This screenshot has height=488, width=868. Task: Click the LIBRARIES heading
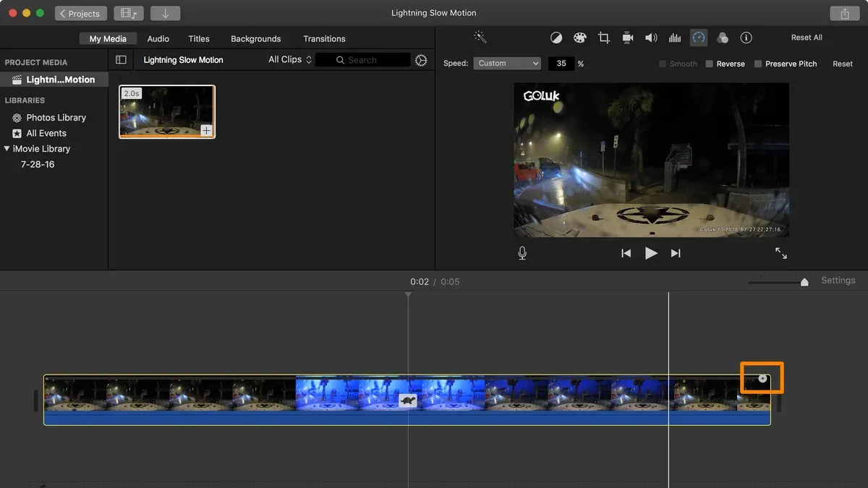25,100
